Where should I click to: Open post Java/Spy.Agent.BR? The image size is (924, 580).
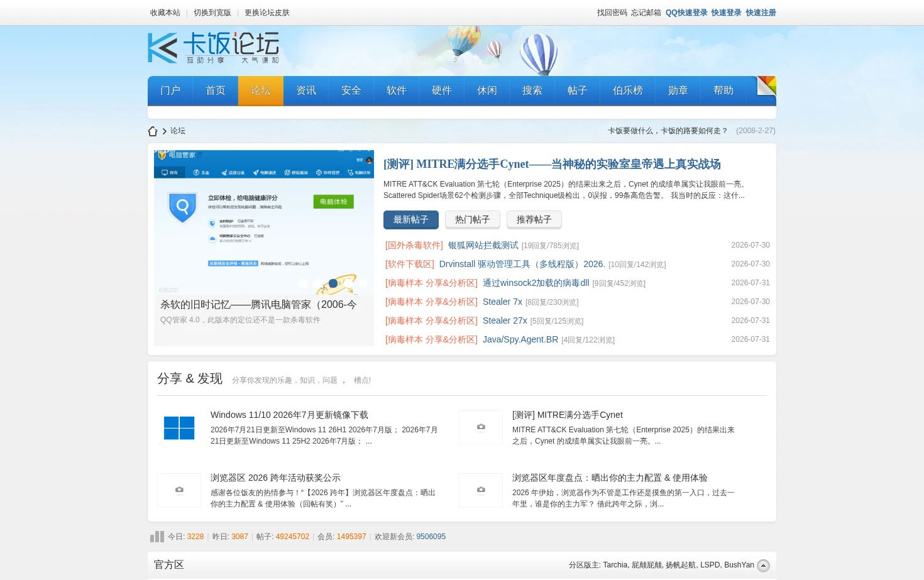520,339
